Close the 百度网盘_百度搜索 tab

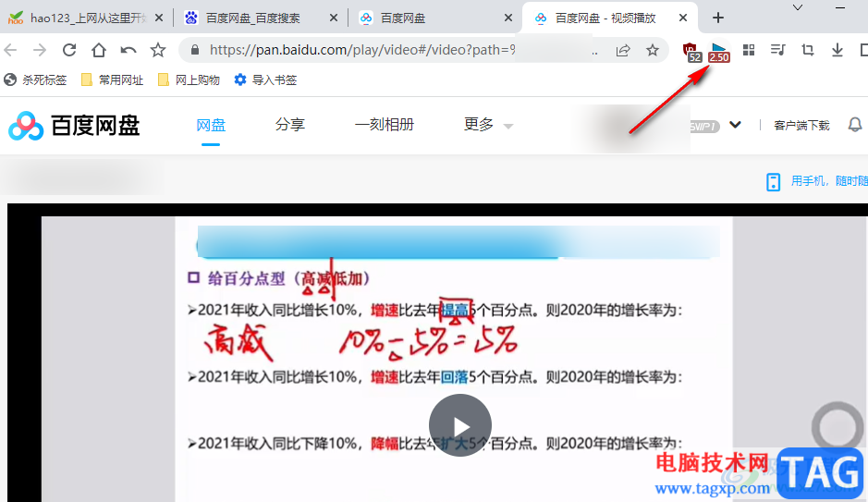pyautogui.click(x=334, y=18)
